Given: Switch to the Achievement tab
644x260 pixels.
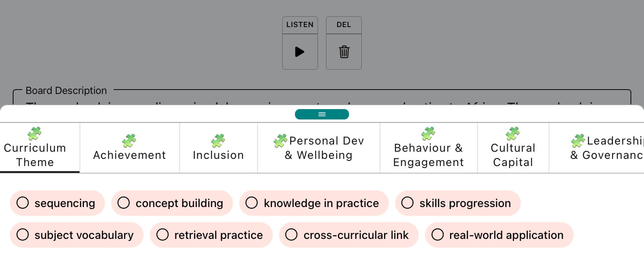Looking at the screenshot, I should coord(129,155).
